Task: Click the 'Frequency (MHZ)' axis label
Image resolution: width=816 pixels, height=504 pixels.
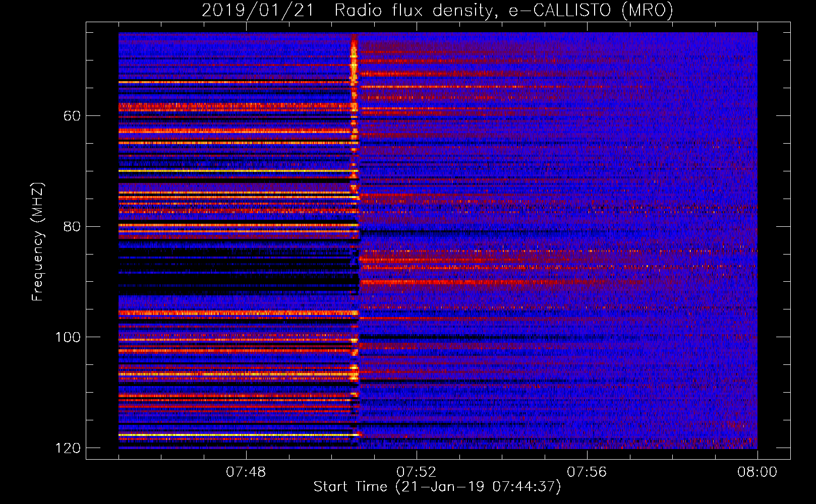Action: [x=38, y=242]
